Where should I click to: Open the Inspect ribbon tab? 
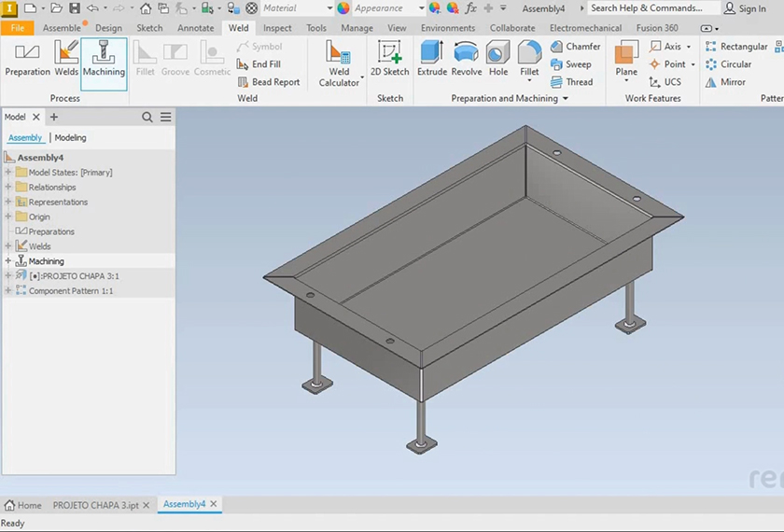coord(277,28)
